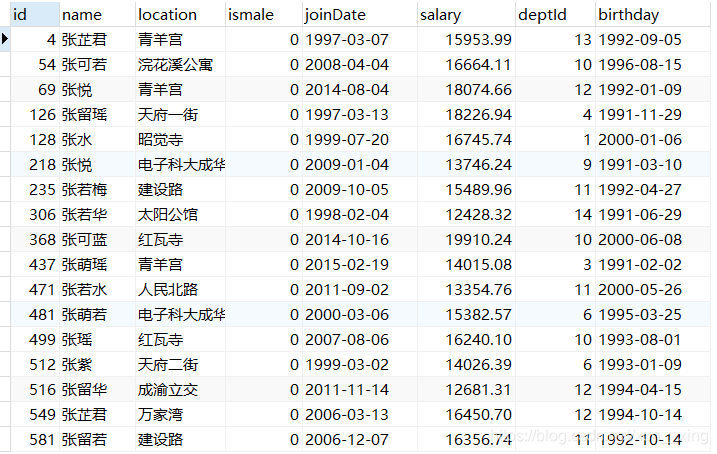Image resolution: width=717 pixels, height=454 pixels.
Task: Click salary 12428.32
Action: click(466, 215)
